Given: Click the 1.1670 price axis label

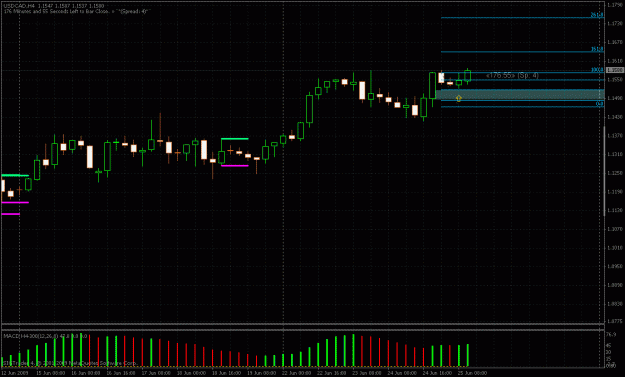Looking at the screenshot, I should pos(615,42).
